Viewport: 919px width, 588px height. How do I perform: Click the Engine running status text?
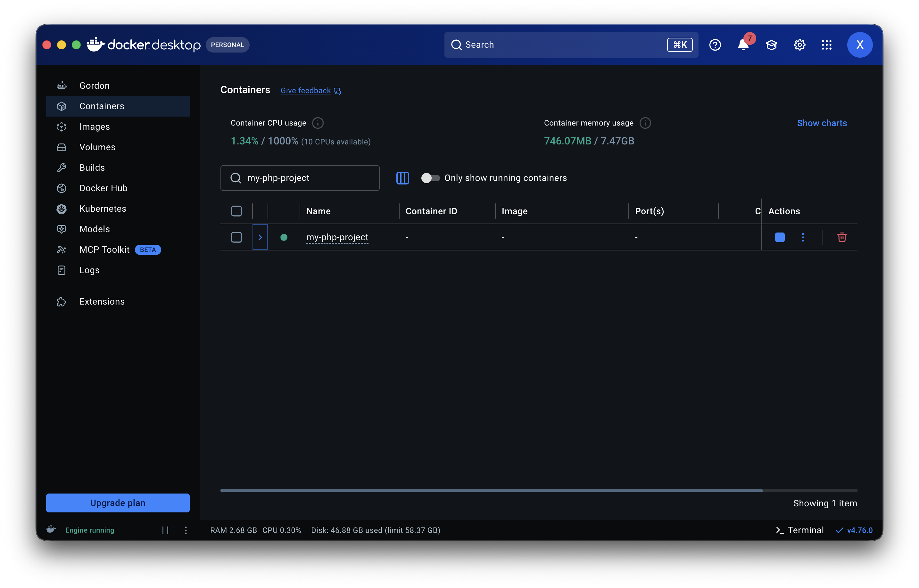coord(90,530)
